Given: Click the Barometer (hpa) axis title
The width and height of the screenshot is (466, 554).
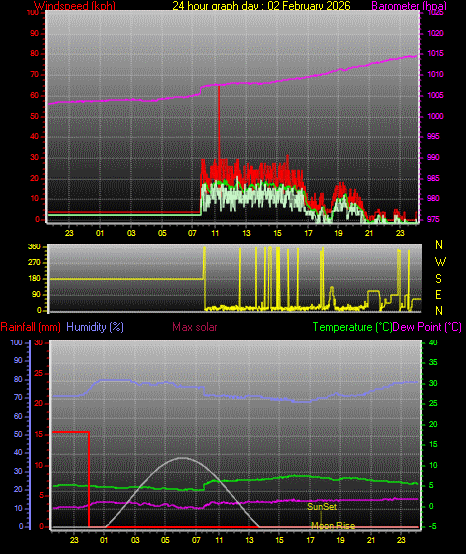Looking at the screenshot, I should pyautogui.click(x=409, y=6).
